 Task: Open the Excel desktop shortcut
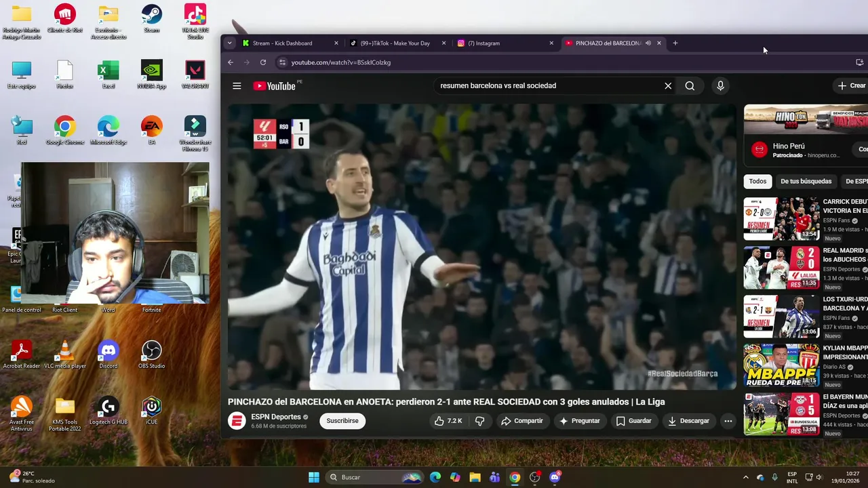[x=108, y=75]
